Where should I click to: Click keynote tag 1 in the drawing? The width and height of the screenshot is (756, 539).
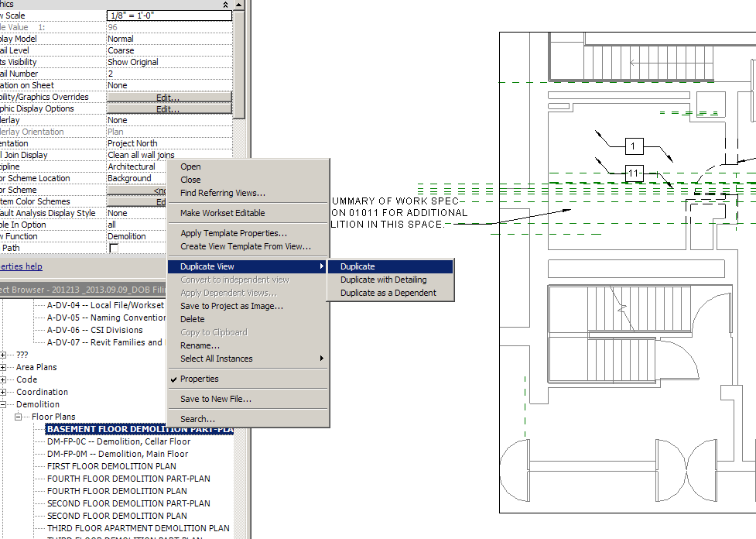point(634,146)
